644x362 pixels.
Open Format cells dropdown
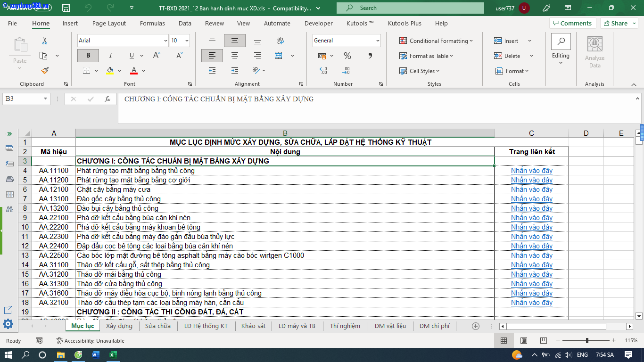coord(512,71)
